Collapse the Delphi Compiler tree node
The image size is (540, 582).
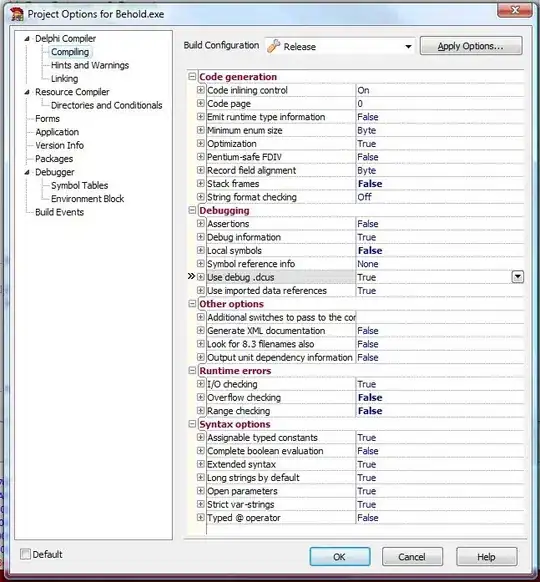click(x=27, y=39)
